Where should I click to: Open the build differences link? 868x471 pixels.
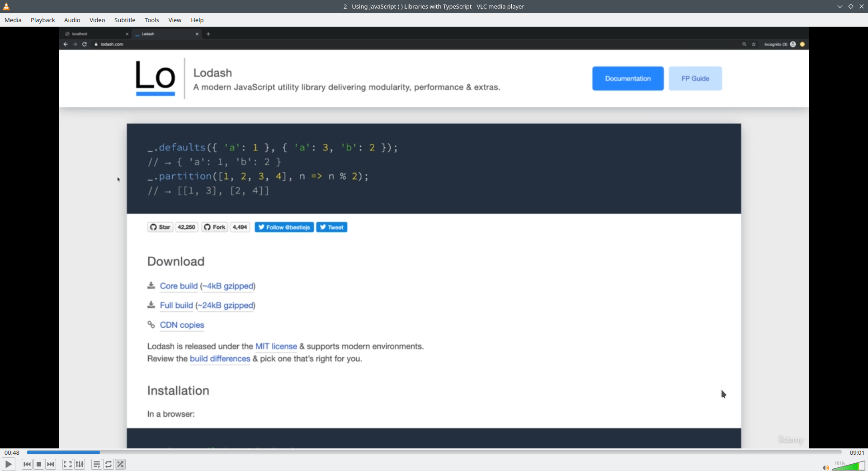220,359
